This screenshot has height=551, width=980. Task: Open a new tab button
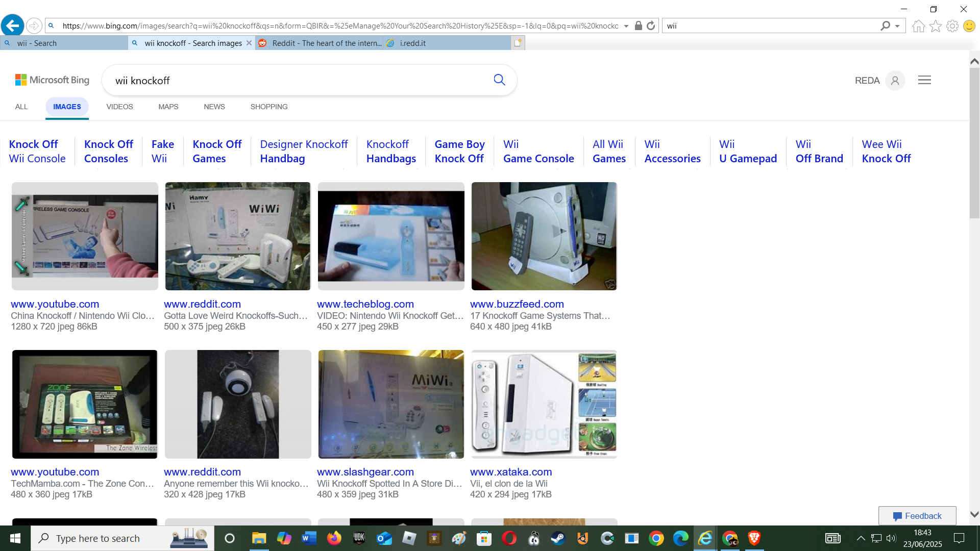[x=518, y=43]
